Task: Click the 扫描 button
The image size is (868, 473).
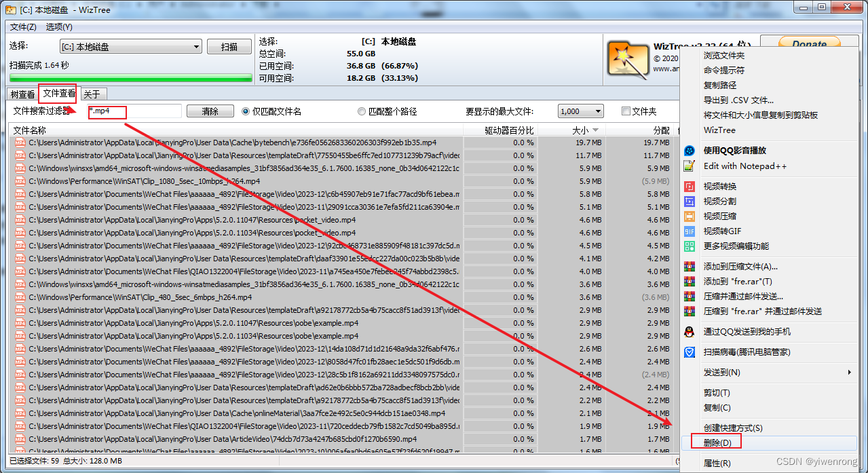Action: click(229, 47)
